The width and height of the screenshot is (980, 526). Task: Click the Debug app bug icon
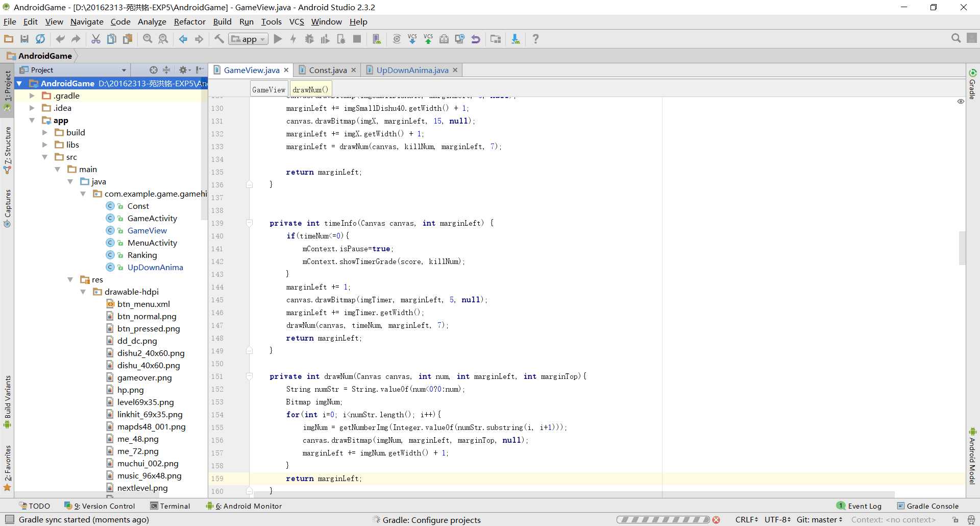point(309,39)
